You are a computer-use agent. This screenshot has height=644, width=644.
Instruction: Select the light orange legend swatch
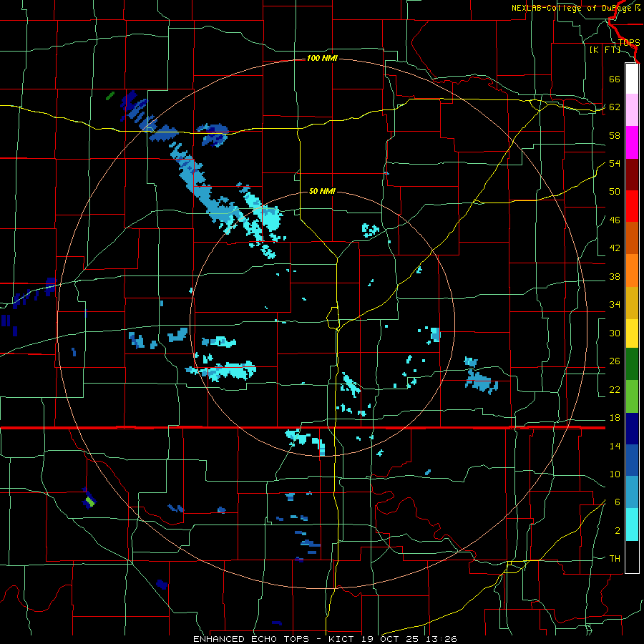(x=632, y=270)
